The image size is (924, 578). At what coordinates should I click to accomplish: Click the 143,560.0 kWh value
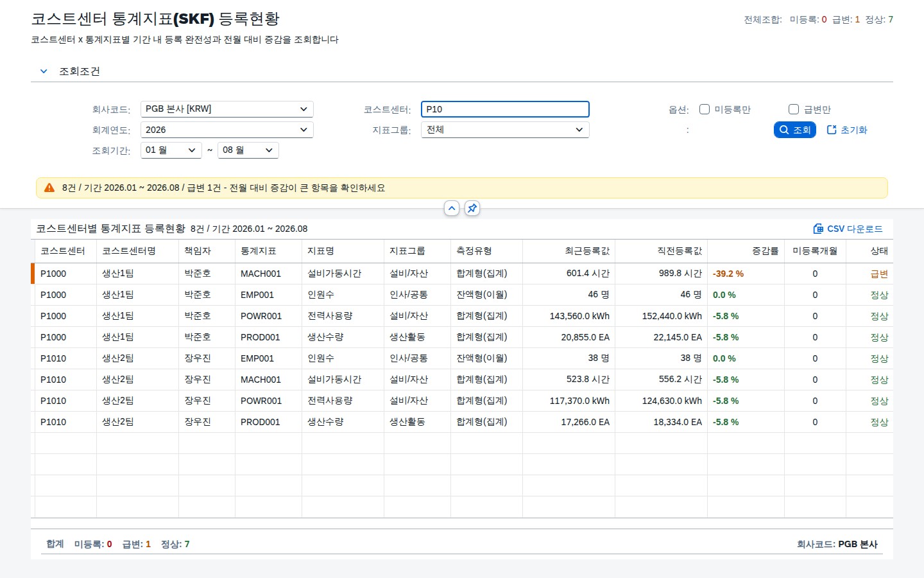click(579, 316)
